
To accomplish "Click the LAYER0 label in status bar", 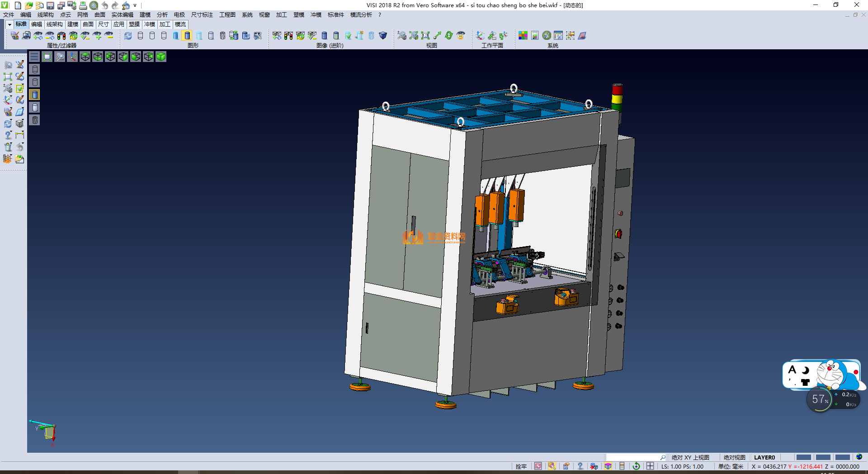I will [764, 457].
